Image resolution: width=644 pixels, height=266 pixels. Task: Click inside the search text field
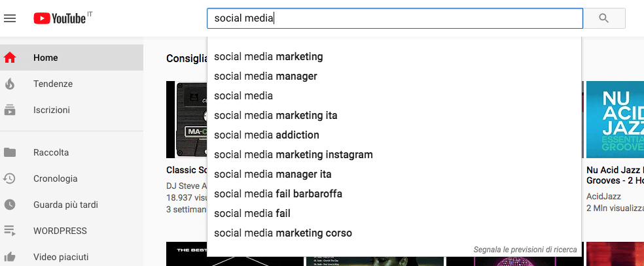click(x=395, y=18)
